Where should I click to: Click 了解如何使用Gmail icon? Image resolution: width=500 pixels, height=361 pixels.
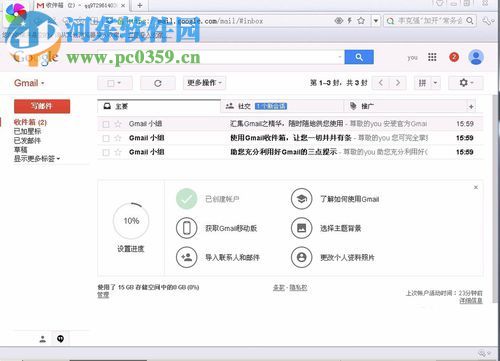pyautogui.click(x=302, y=199)
